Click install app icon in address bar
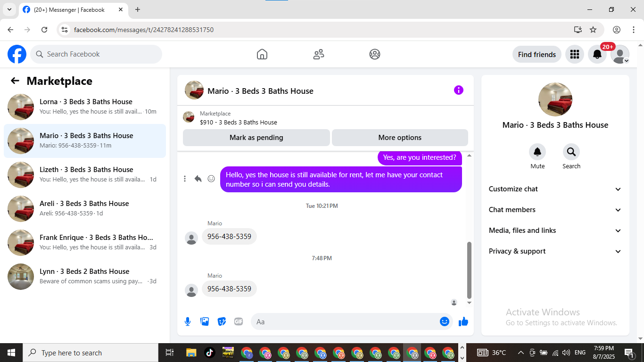Screen dimensions: 644x362 578,30
